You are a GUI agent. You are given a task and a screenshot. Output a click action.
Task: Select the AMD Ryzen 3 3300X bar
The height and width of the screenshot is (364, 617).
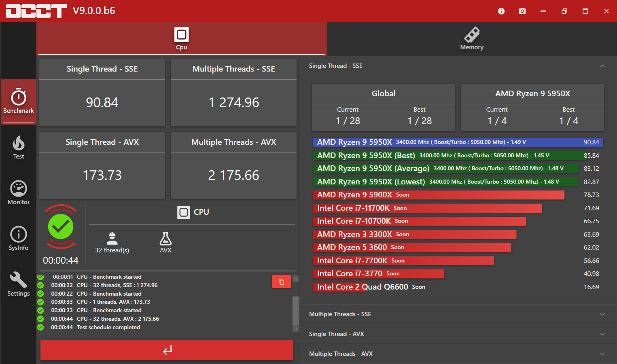click(x=415, y=234)
